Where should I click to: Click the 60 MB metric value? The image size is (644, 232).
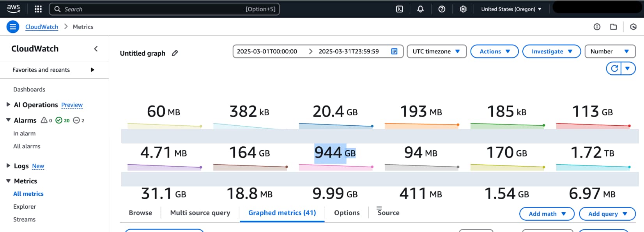coord(163,112)
